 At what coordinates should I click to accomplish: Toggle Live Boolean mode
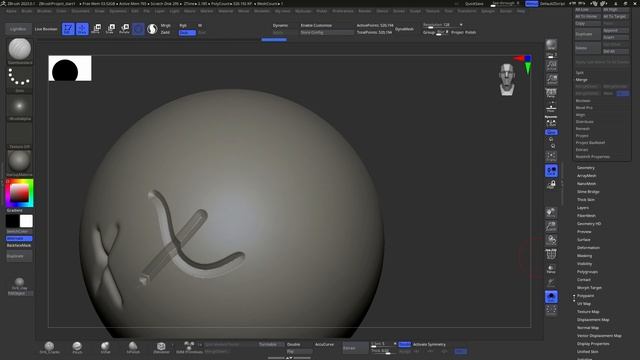(46, 29)
